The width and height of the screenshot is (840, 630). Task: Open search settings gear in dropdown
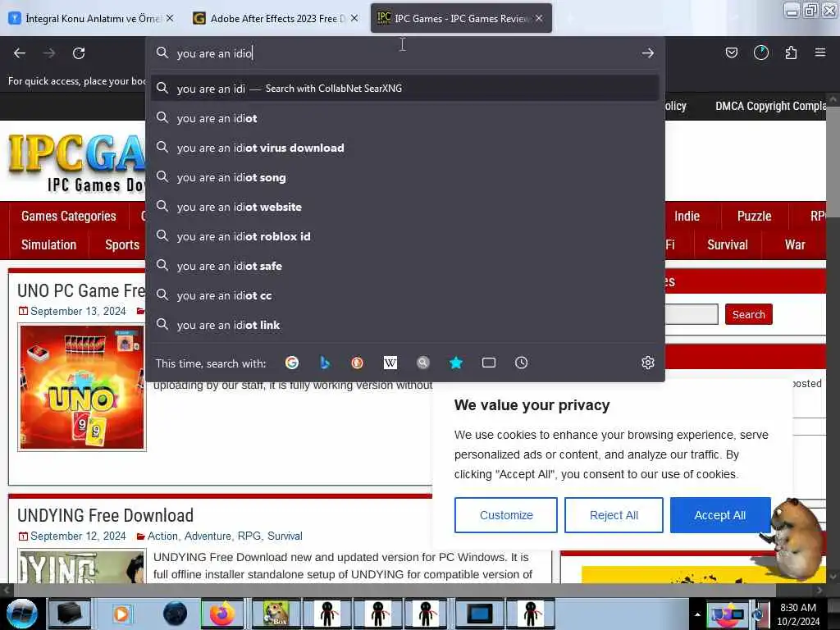648,363
